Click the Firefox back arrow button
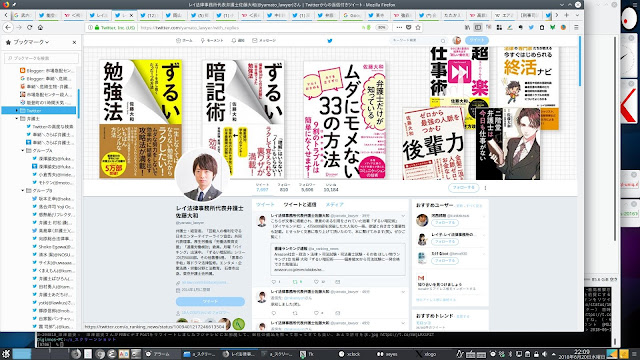The image size is (640, 360). (8, 27)
